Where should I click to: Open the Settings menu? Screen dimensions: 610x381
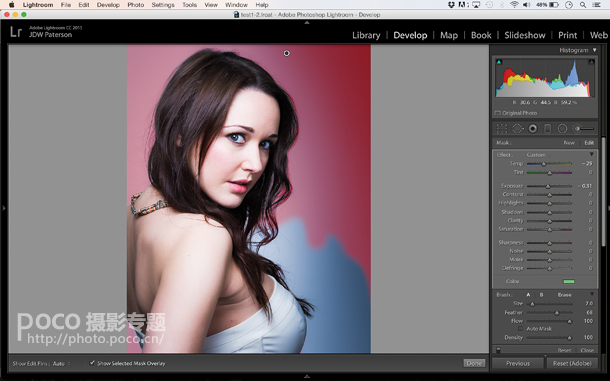pos(163,5)
